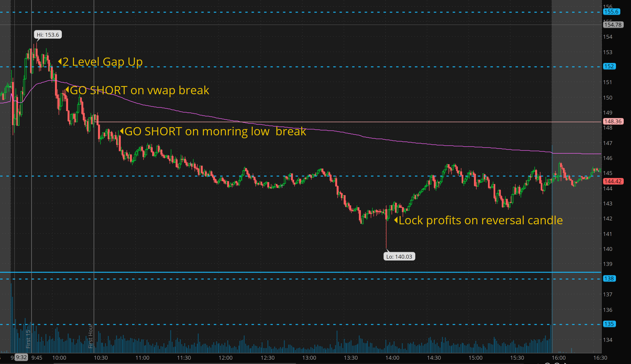Click the 'First Hour' vertical marker label
Viewport: 631px width, 364px height.
90,336
